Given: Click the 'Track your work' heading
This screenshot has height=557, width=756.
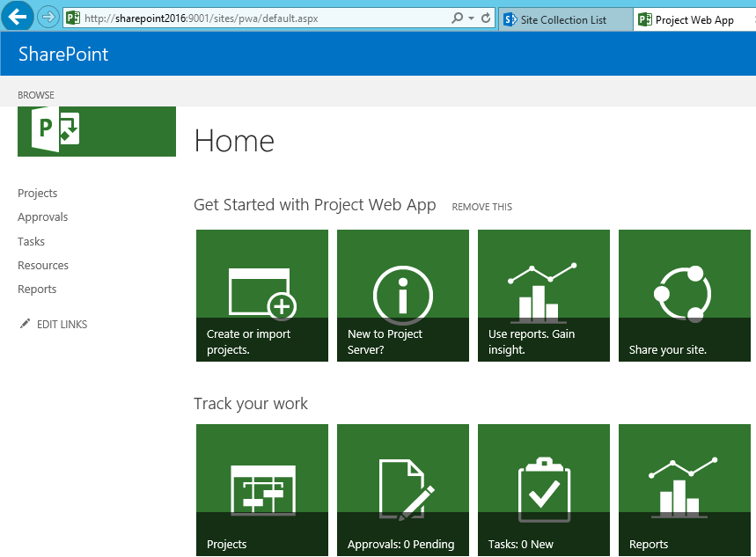Looking at the screenshot, I should [x=251, y=404].
